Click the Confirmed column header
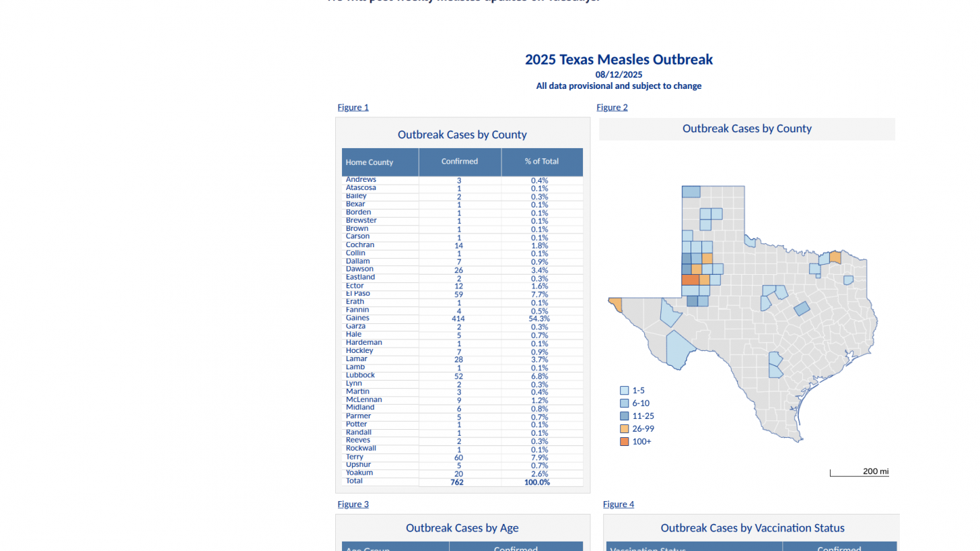The image size is (980, 551). coord(459,162)
